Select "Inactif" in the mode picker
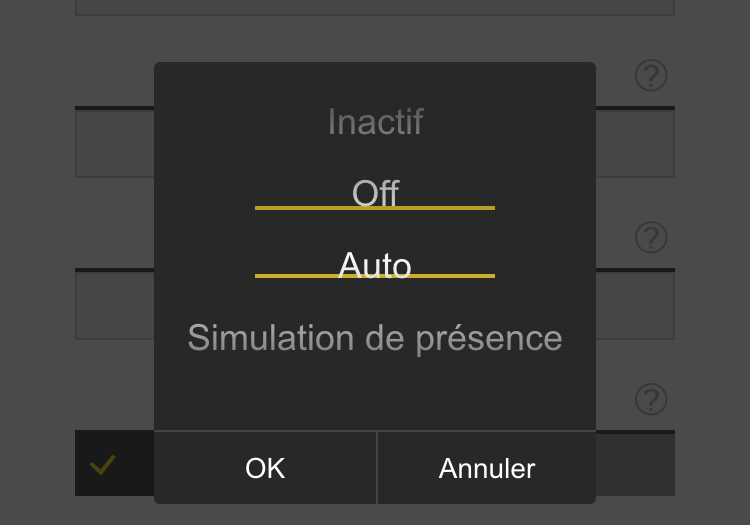This screenshot has width=750, height=525. tap(375, 122)
